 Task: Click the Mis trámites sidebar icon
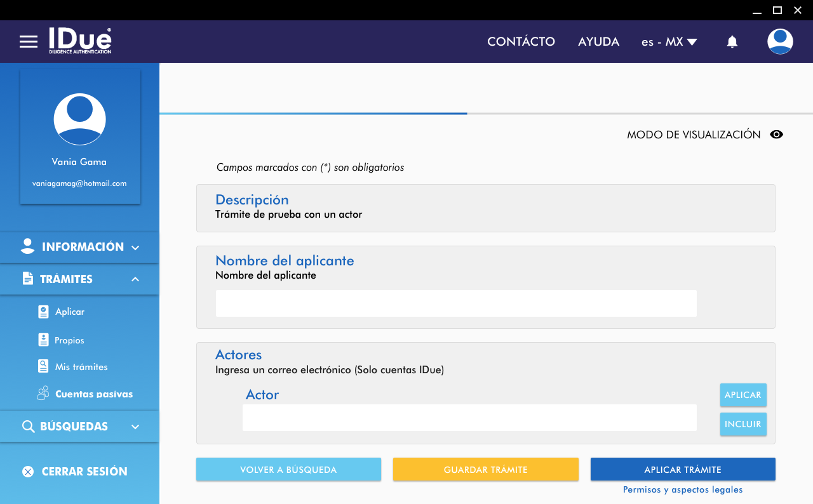pyautogui.click(x=43, y=367)
